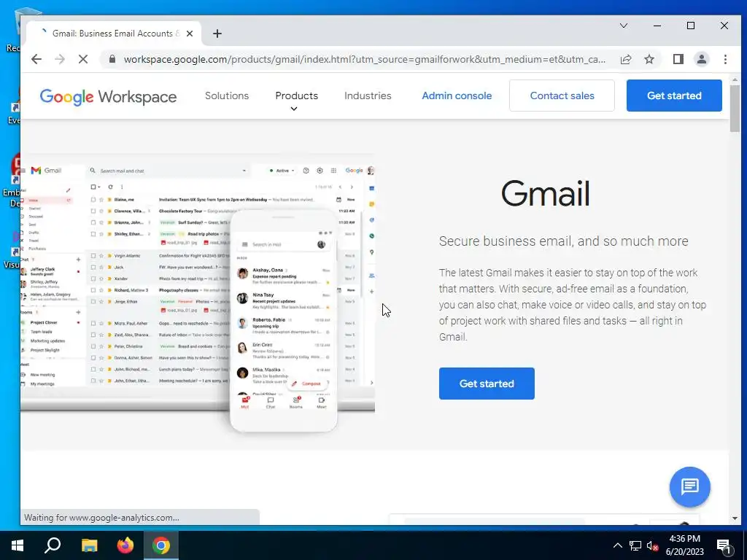Click the address bar URL
This screenshot has height=560, width=747.
tap(364, 59)
